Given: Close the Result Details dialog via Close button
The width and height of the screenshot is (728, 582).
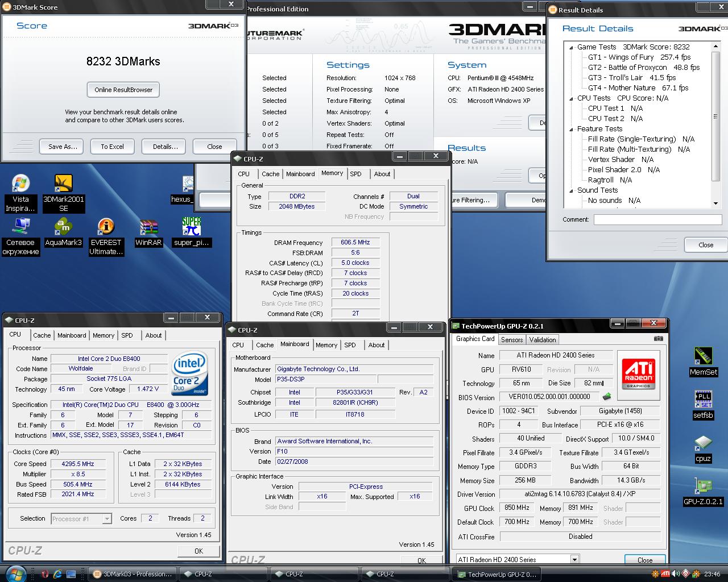Looking at the screenshot, I should click(x=706, y=245).
